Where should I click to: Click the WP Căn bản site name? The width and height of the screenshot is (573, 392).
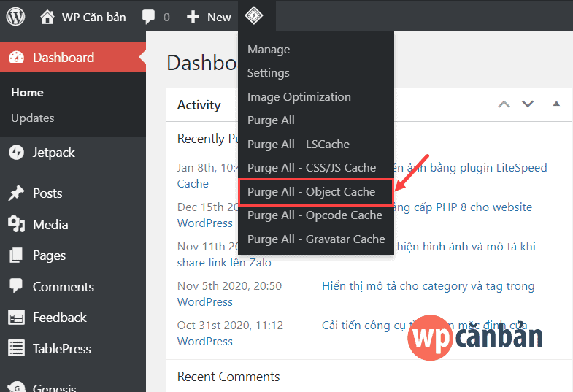[x=93, y=18]
